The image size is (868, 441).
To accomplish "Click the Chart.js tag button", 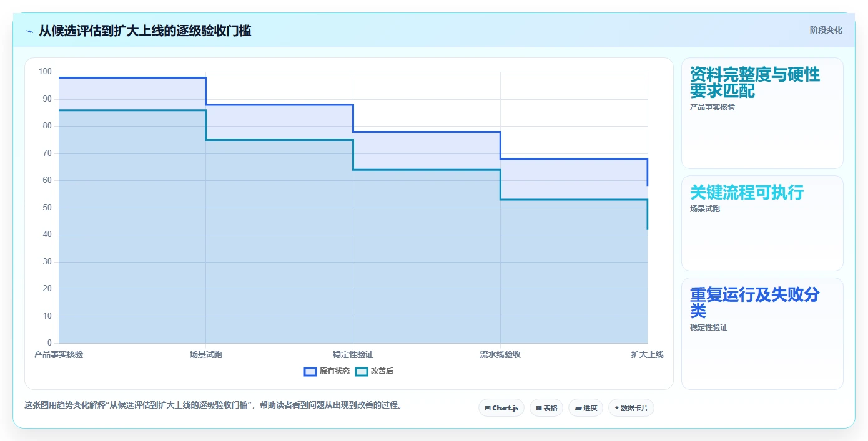I will 501,408.
